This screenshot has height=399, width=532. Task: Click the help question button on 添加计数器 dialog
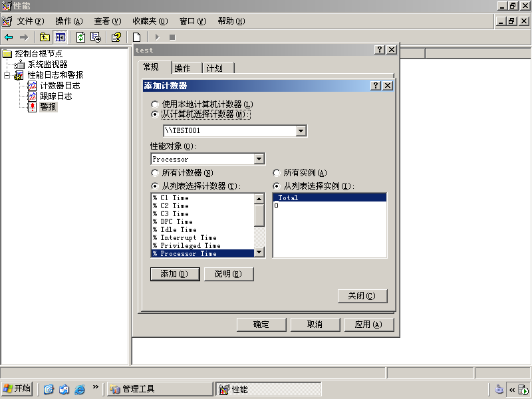click(376, 86)
